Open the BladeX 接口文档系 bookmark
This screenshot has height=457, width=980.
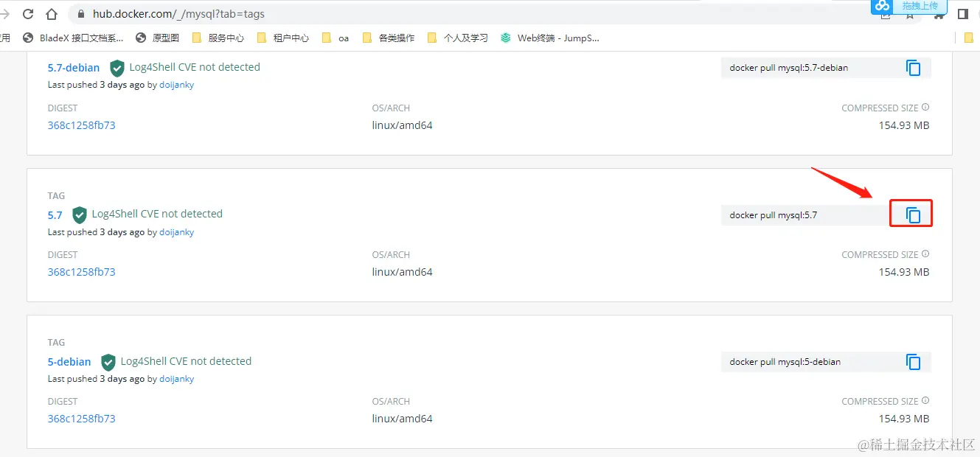[x=74, y=38]
